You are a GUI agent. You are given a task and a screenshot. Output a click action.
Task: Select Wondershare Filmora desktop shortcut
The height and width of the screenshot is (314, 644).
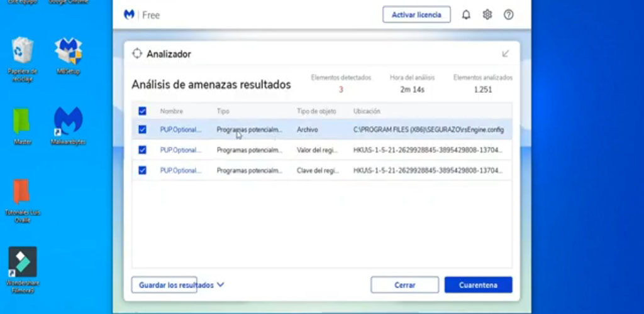click(23, 270)
